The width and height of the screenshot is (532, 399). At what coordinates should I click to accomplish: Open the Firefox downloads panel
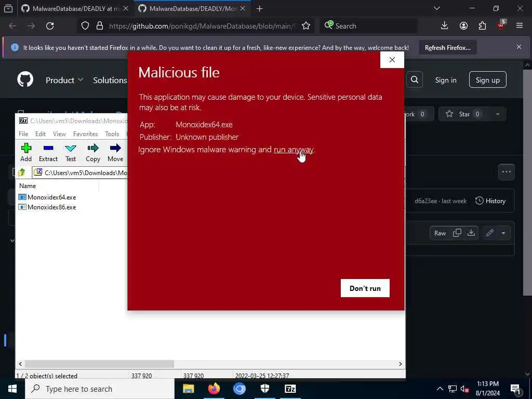click(x=445, y=26)
